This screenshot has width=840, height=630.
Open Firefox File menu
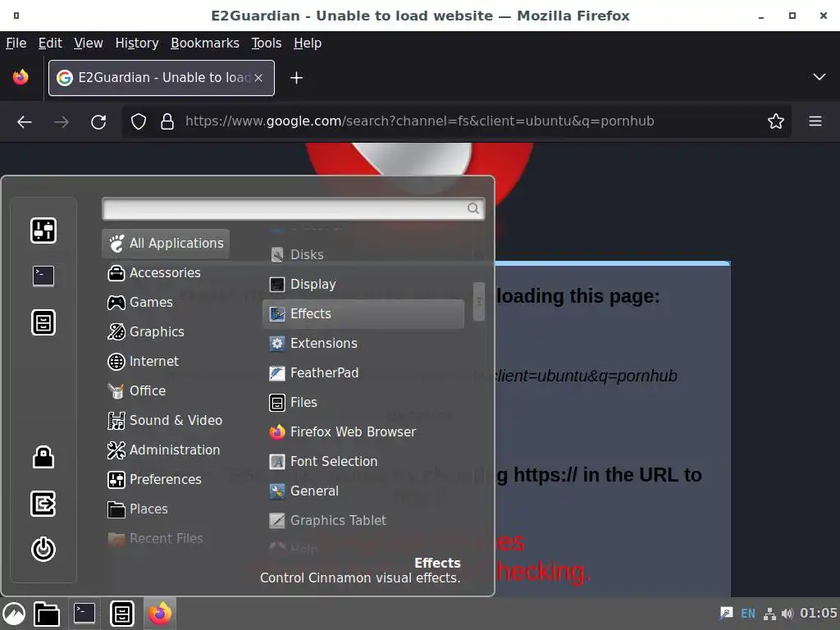16,43
